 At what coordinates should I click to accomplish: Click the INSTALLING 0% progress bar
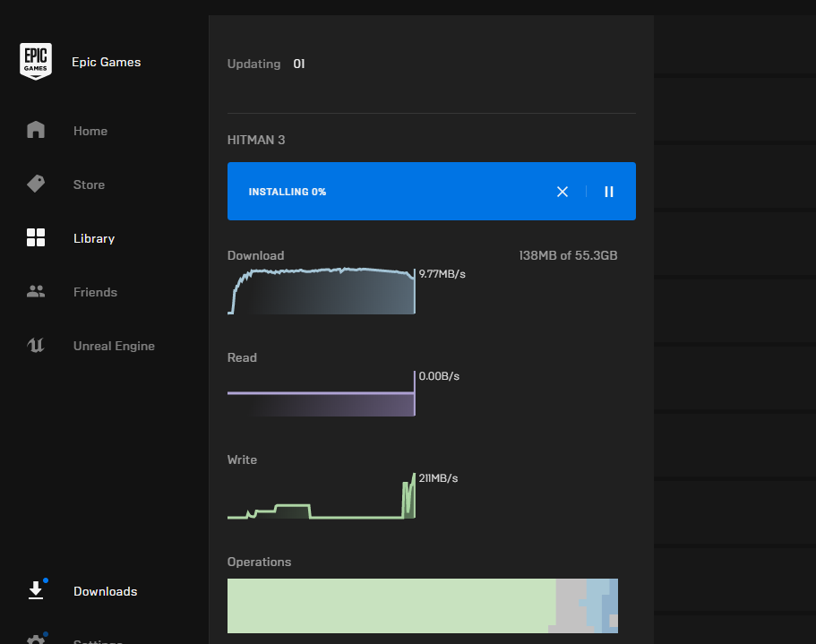pos(432,191)
